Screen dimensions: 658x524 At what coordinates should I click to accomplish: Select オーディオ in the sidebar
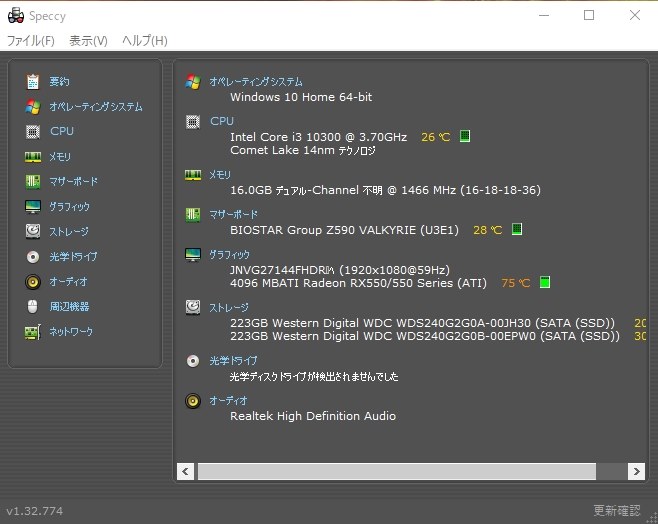[x=68, y=282]
